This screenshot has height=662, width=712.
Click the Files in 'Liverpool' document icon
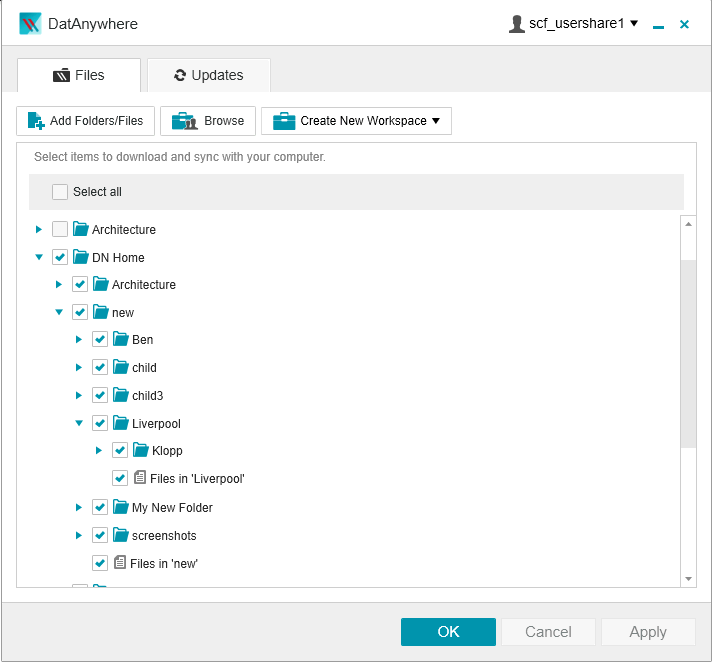(x=139, y=478)
